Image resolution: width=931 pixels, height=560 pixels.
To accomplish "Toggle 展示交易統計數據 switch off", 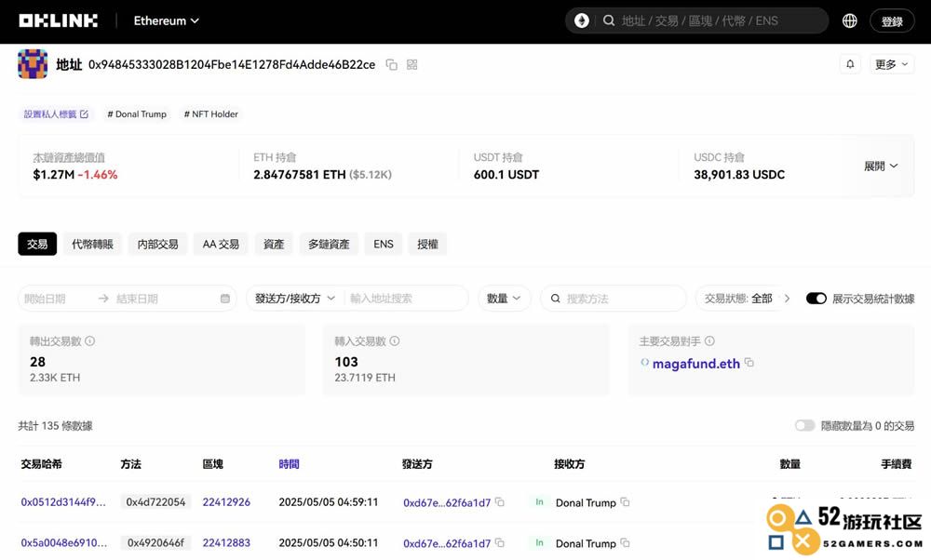I will click(x=816, y=299).
